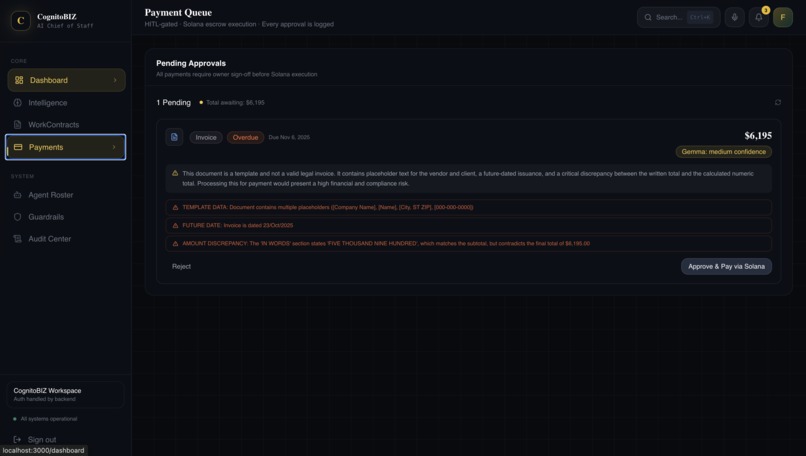Click the Ctrl+K shortcut badge
Viewport: 806px width, 456px height.
700,17
